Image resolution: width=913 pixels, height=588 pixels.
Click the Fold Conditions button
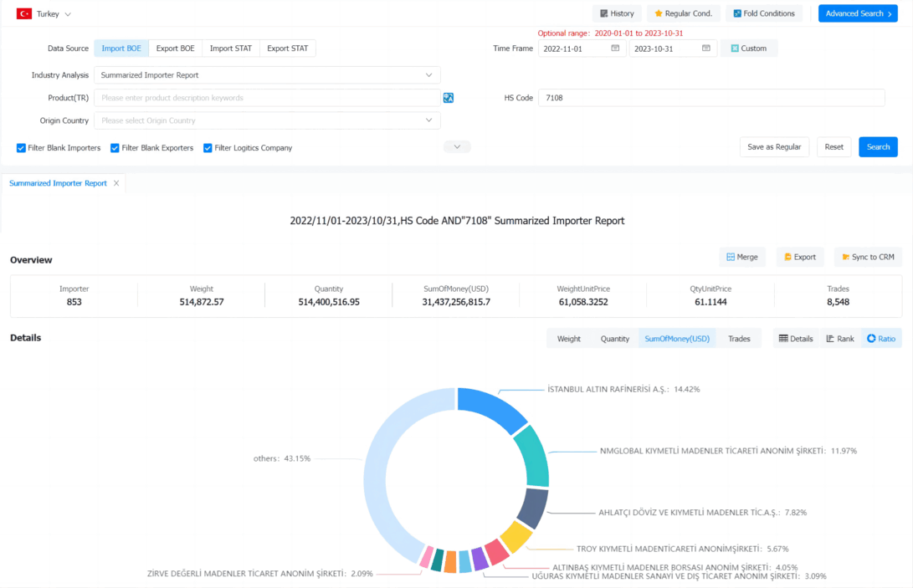[x=763, y=13]
